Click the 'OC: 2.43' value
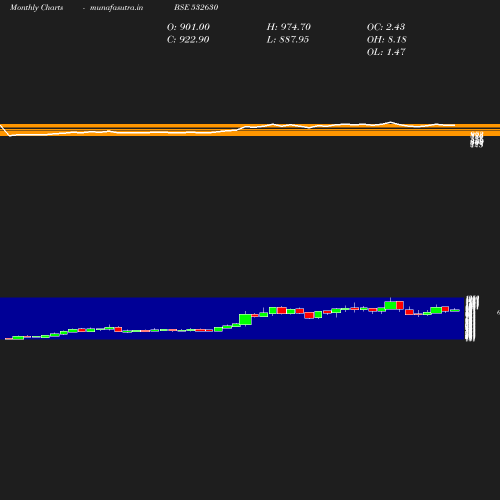Image resolution: width=500 pixels, height=500 pixels. pyautogui.click(x=386, y=27)
